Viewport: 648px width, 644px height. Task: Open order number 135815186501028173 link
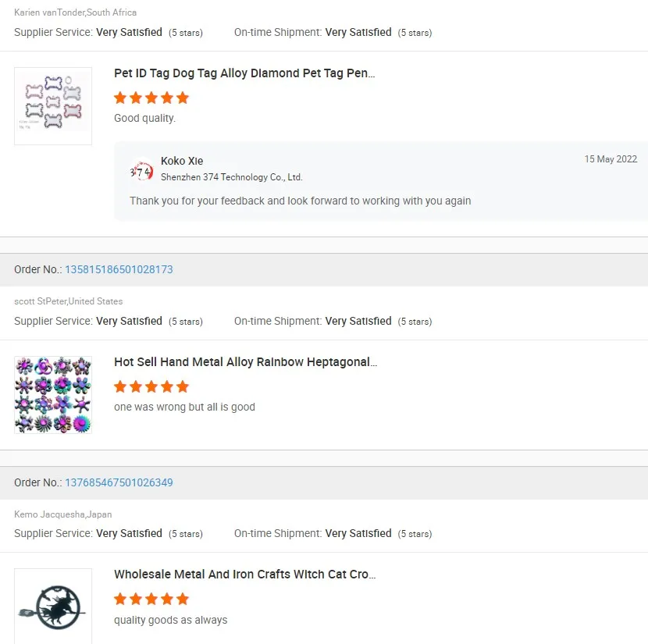coord(119,269)
